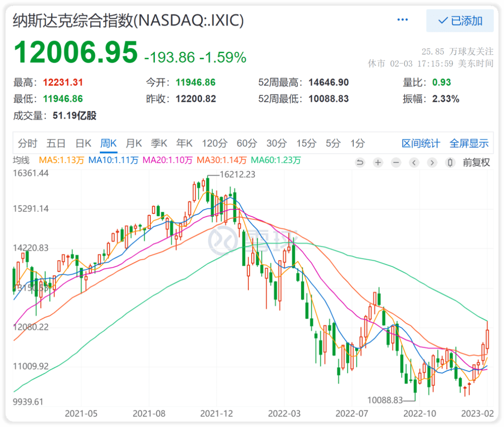The image size is (504, 427).
Task: Pan the chart left with the left chevron icon
Action: 414,163
